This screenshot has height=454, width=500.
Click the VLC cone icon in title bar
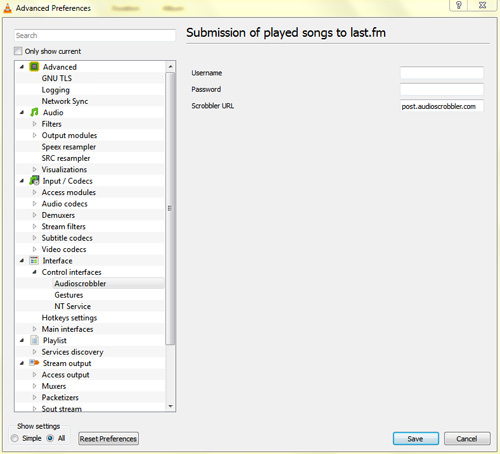coord(7,8)
